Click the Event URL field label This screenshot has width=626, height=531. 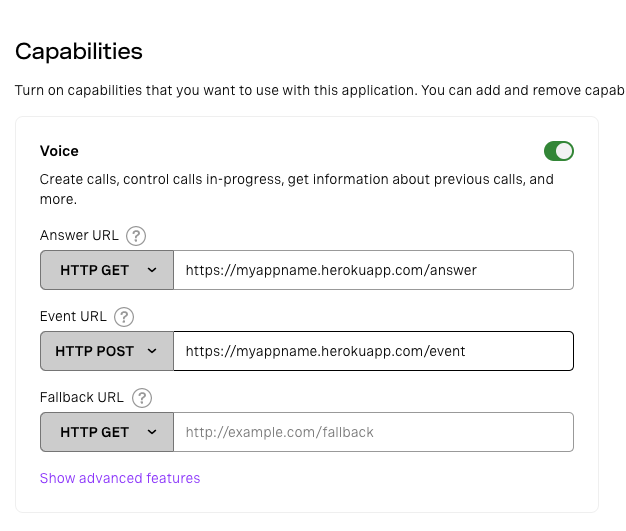(x=73, y=316)
